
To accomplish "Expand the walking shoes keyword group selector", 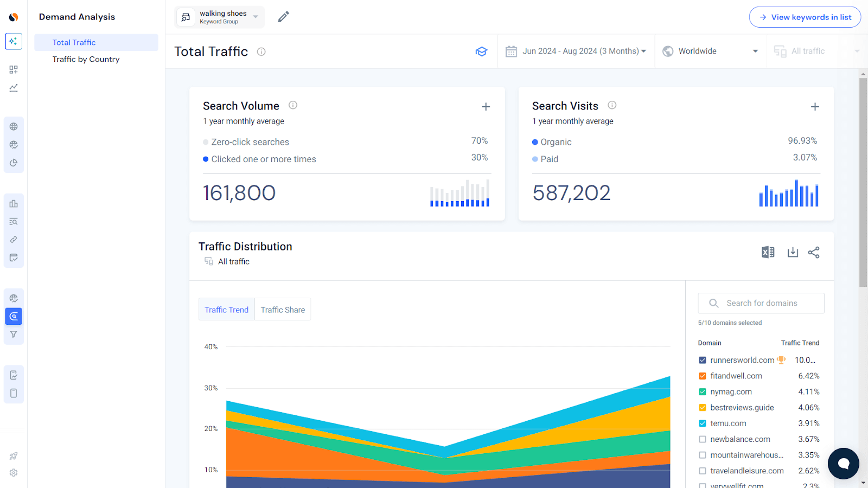I will 255,17.
